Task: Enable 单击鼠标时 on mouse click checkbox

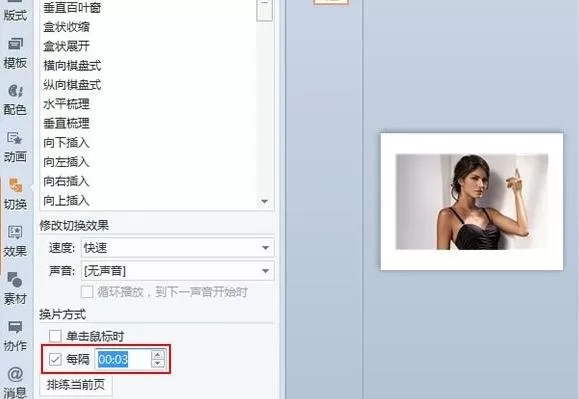Action: (x=55, y=336)
